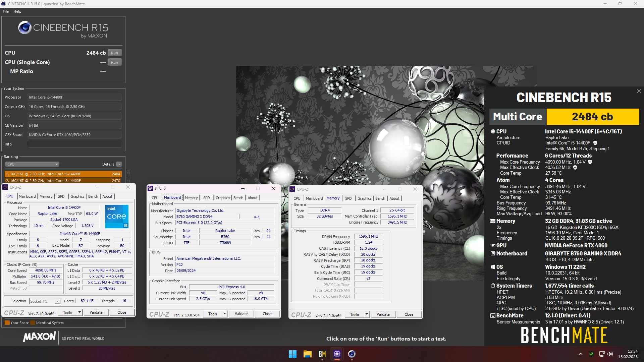Click the Maxon logo
Screen dimensions: 644x362
39,337
